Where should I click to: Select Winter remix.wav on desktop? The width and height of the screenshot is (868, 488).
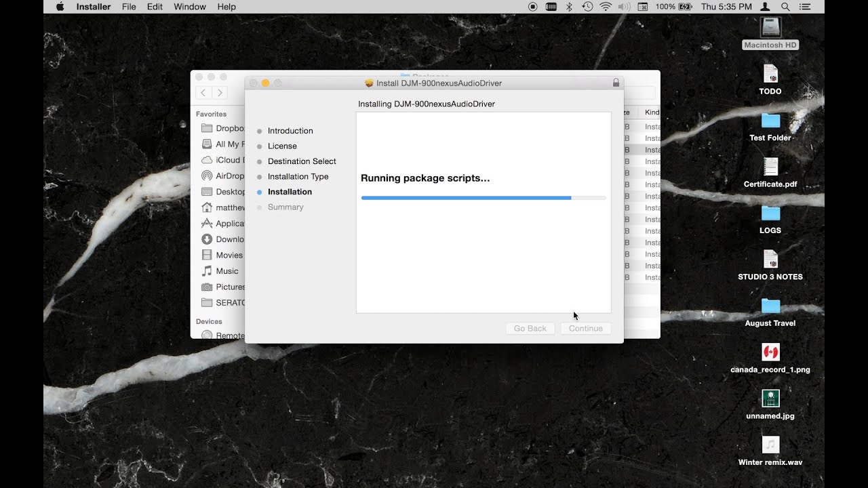[770, 451]
